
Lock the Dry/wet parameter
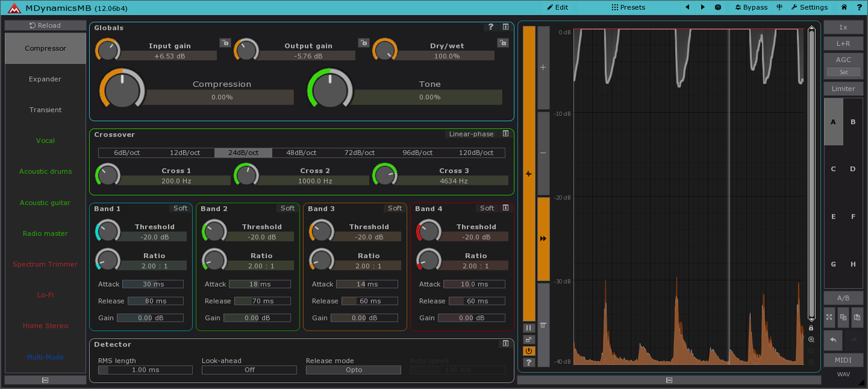click(503, 43)
